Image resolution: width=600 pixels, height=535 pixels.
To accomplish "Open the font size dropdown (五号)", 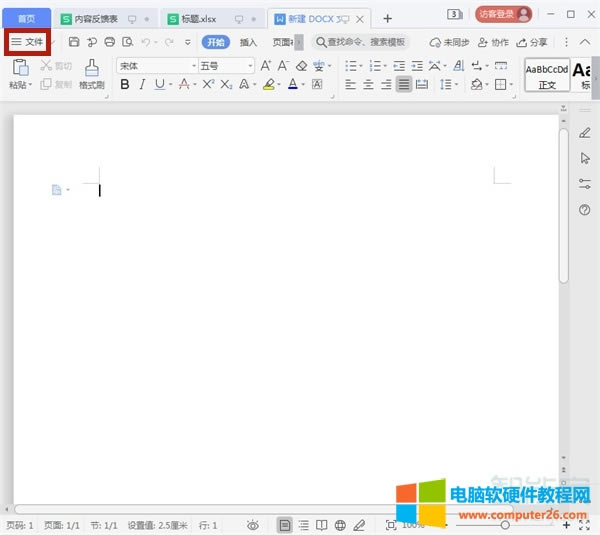I will tap(250, 66).
